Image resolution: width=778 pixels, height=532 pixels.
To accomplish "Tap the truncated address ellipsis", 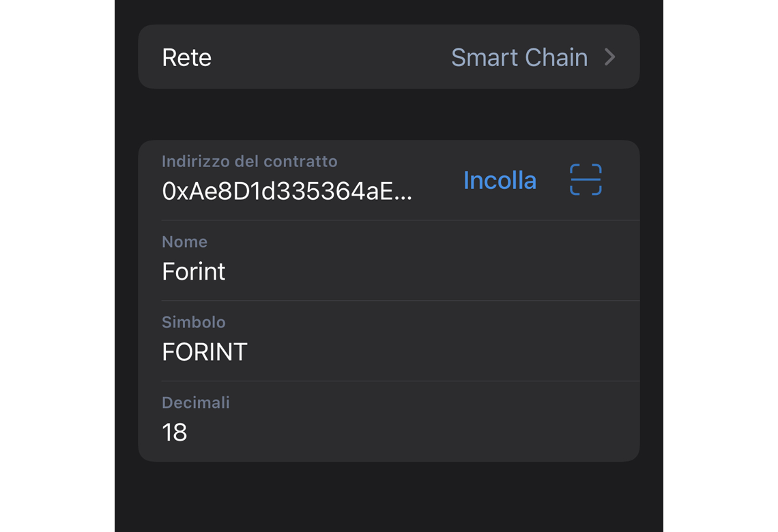I will [403, 197].
